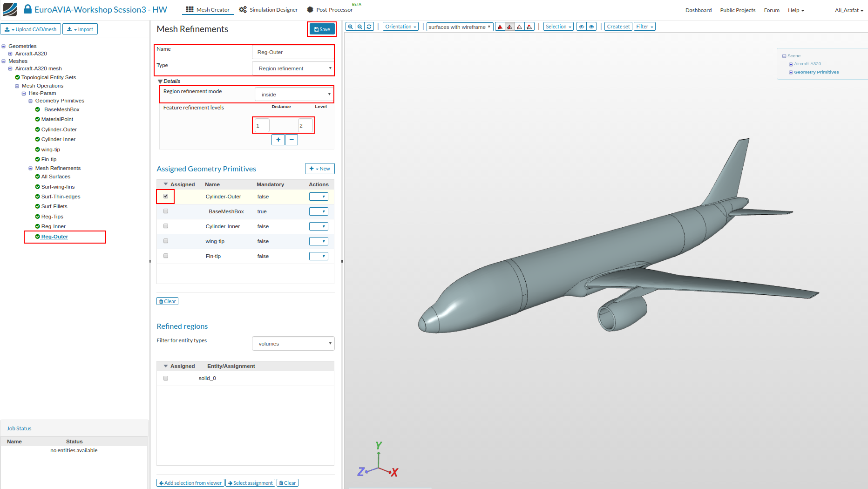The height and width of the screenshot is (489, 868).
Task: Click the green check icon beside _BaseMeshBox in tree
Action: pos(38,109)
